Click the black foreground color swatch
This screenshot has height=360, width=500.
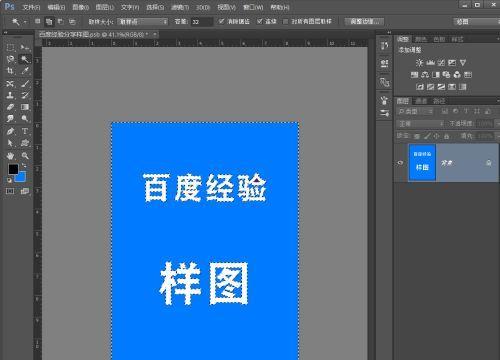click(x=13, y=169)
